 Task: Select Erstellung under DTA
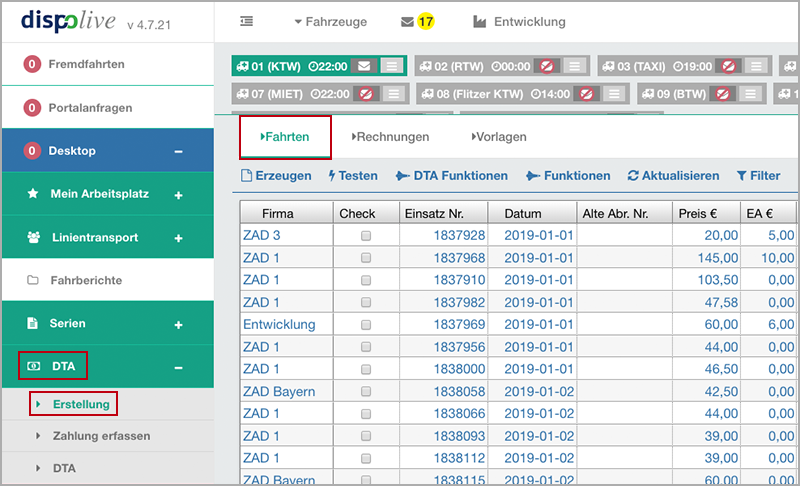tap(81, 404)
